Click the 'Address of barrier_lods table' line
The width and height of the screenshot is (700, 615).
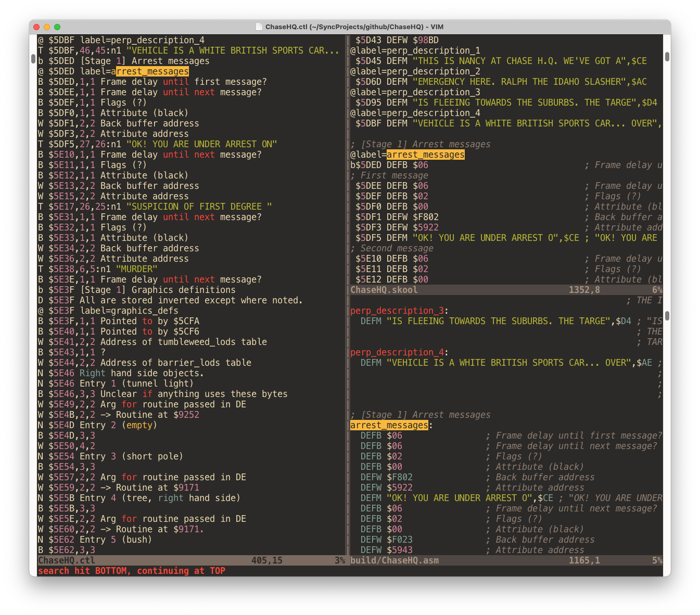145,363
